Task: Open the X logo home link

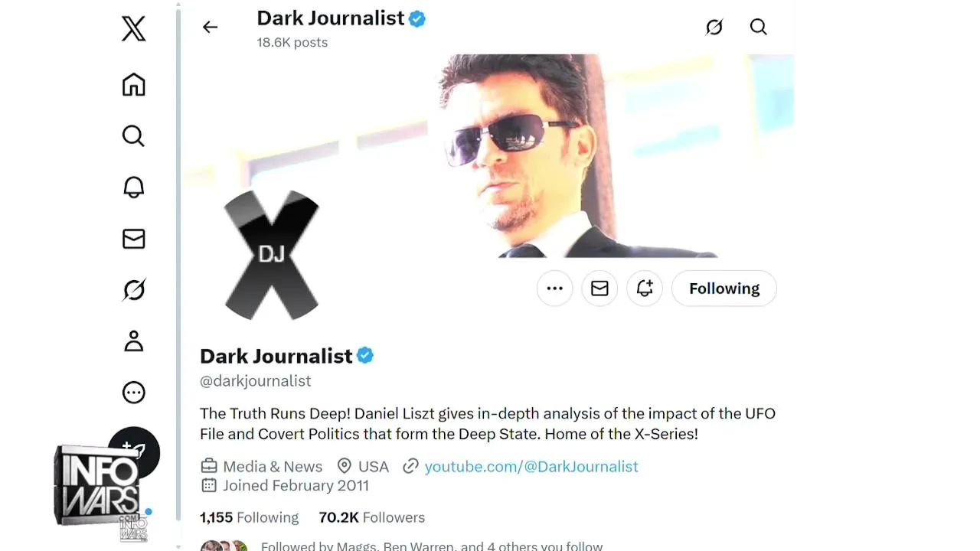Action: (x=133, y=29)
